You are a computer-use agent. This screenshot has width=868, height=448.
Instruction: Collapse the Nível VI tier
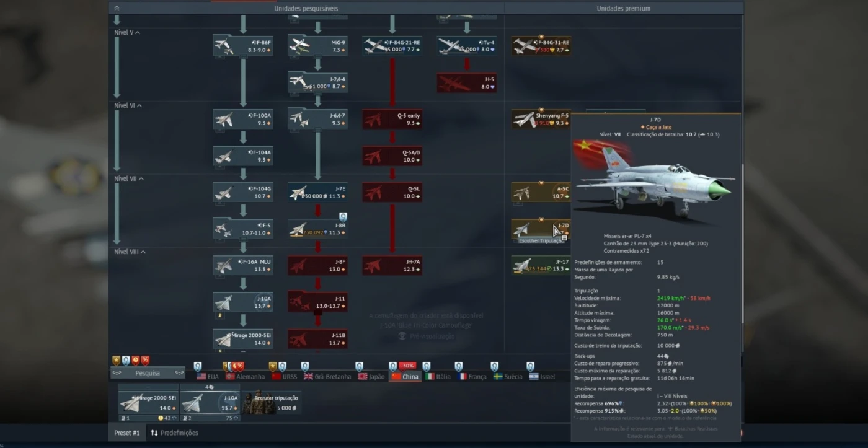(x=128, y=105)
